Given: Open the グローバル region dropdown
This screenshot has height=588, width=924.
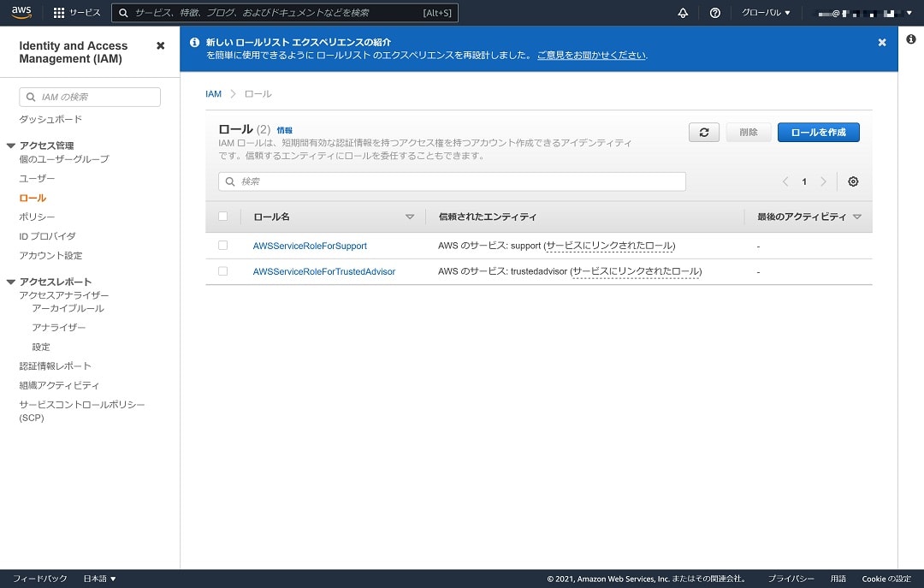Looking at the screenshot, I should click(766, 12).
